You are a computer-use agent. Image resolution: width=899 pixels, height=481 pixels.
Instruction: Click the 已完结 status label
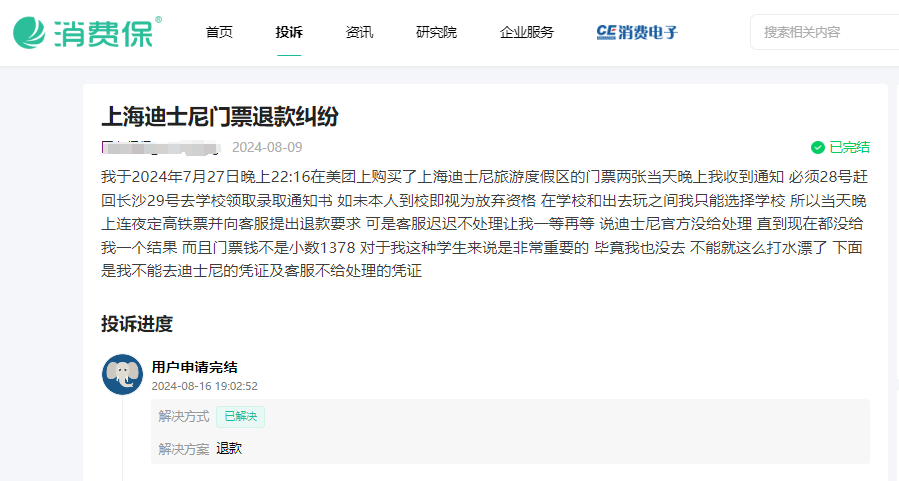pyautogui.click(x=850, y=148)
